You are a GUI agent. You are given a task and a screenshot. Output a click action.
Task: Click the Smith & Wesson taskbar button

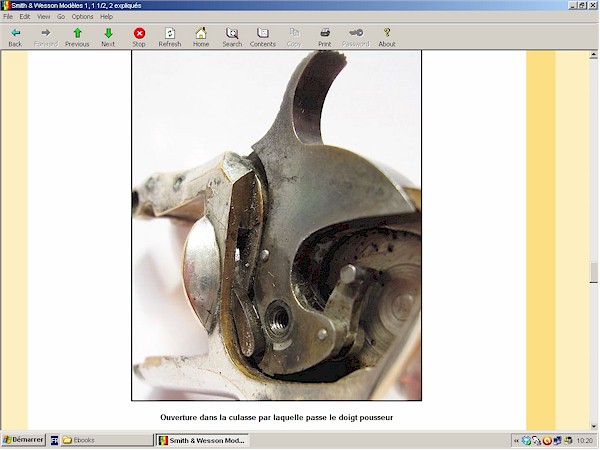[x=201, y=440]
